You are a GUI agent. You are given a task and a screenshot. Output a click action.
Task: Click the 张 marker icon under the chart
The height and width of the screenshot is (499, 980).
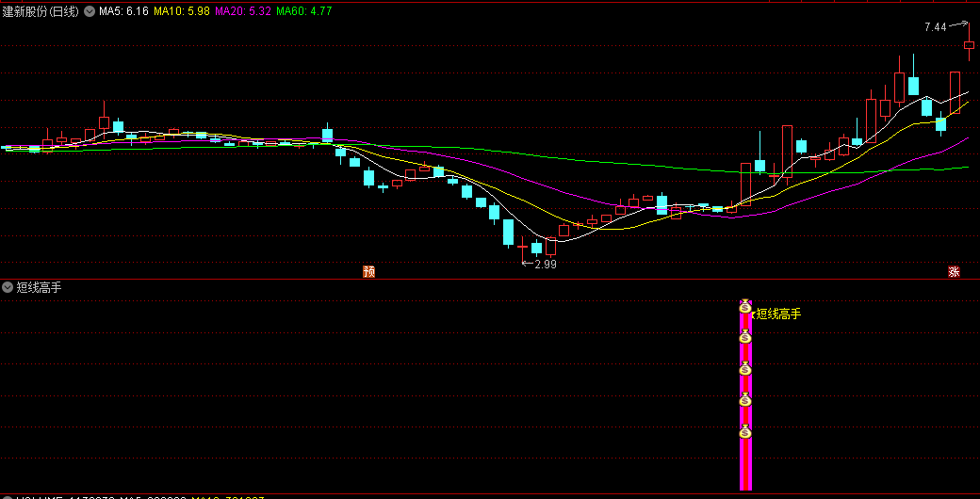point(954,272)
